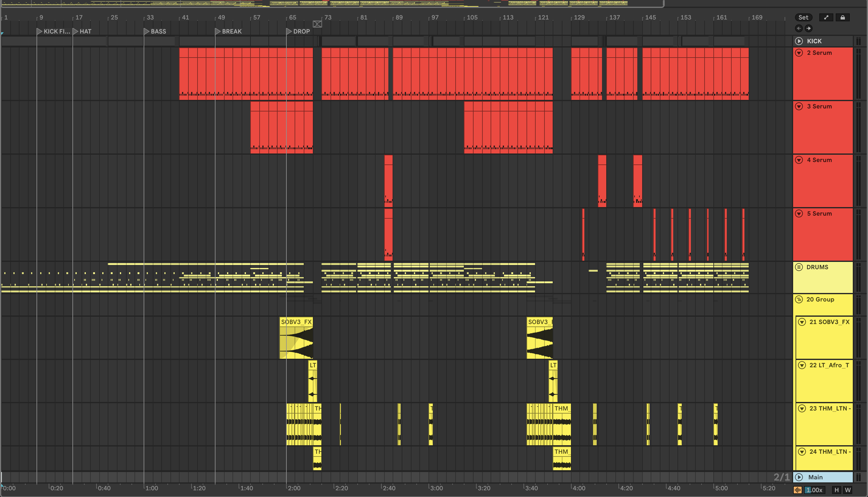Toggle Optimize Arrangement Width W button
The height and width of the screenshot is (497, 868).
click(x=848, y=490)
